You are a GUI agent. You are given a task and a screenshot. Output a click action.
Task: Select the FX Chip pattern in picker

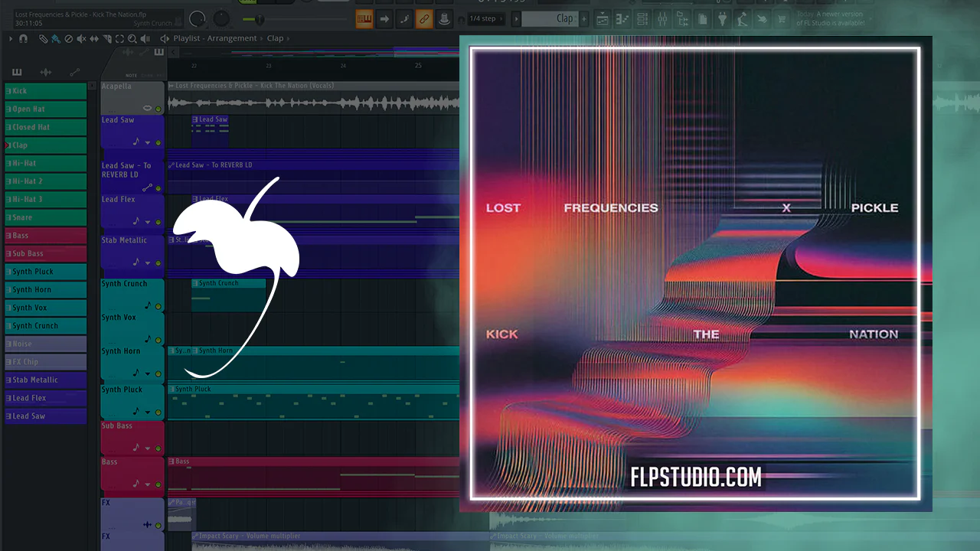45,362
